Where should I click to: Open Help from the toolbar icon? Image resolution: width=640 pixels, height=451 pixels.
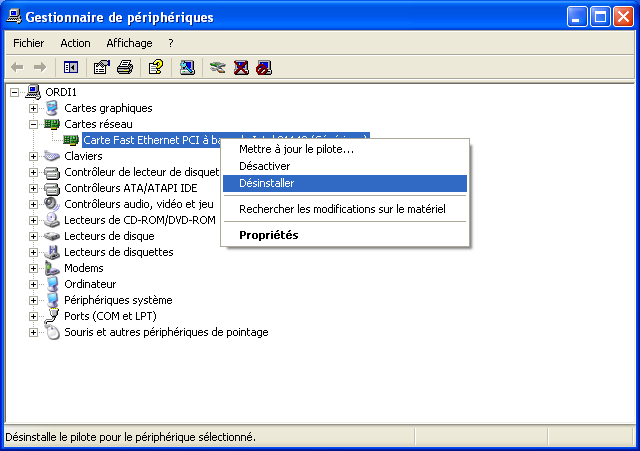coord(155,67)
